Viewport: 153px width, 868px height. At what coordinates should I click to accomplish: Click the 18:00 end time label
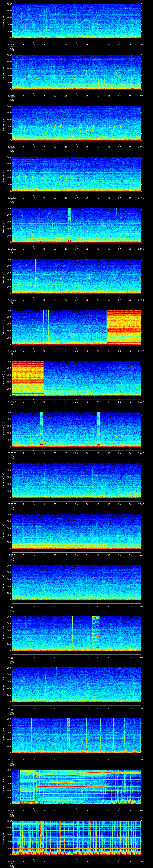[141, 44]
